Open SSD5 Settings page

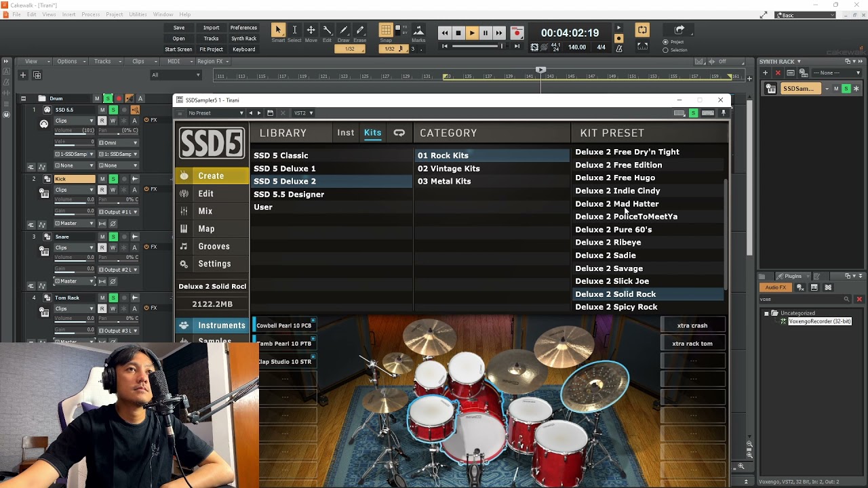click(x=212, y=264)
